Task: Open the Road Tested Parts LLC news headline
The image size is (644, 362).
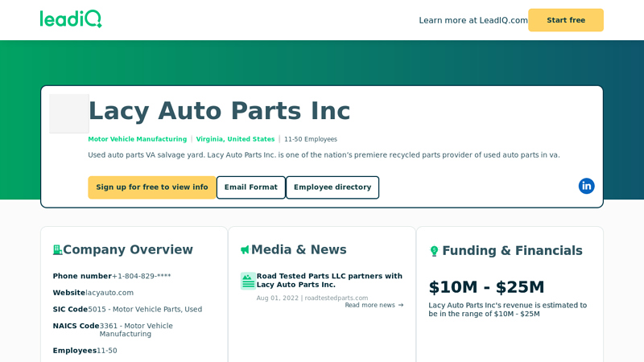Action: click(329, 280)
